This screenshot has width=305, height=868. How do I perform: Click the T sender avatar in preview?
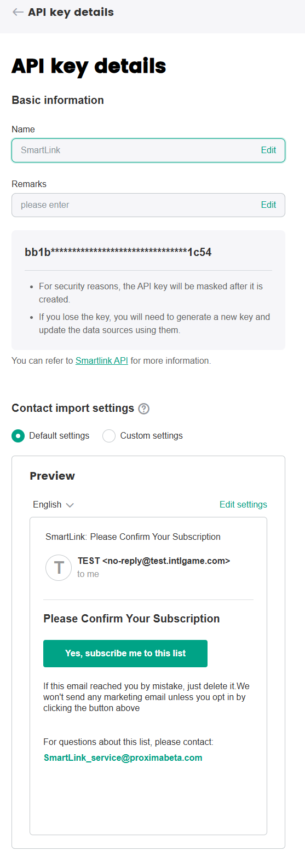pos(59,568)
